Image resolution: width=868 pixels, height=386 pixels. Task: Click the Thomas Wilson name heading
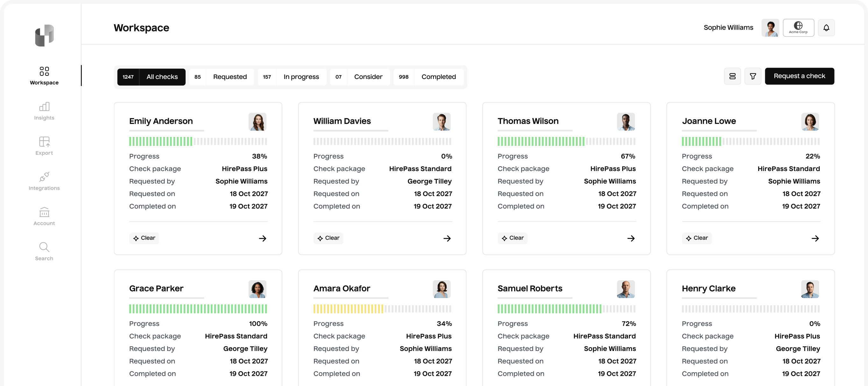pos(528,121)
